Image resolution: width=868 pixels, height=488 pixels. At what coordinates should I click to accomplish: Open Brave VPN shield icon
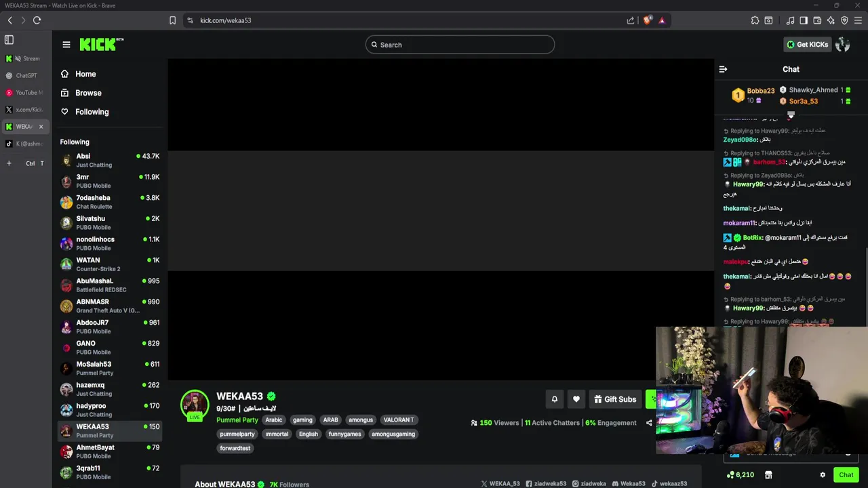click(x=844, y=20)
